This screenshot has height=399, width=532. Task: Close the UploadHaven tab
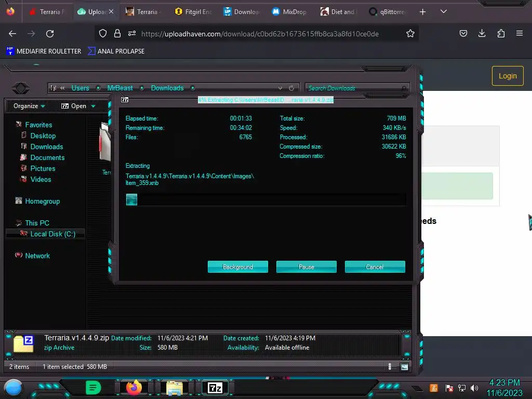point(111,11)
